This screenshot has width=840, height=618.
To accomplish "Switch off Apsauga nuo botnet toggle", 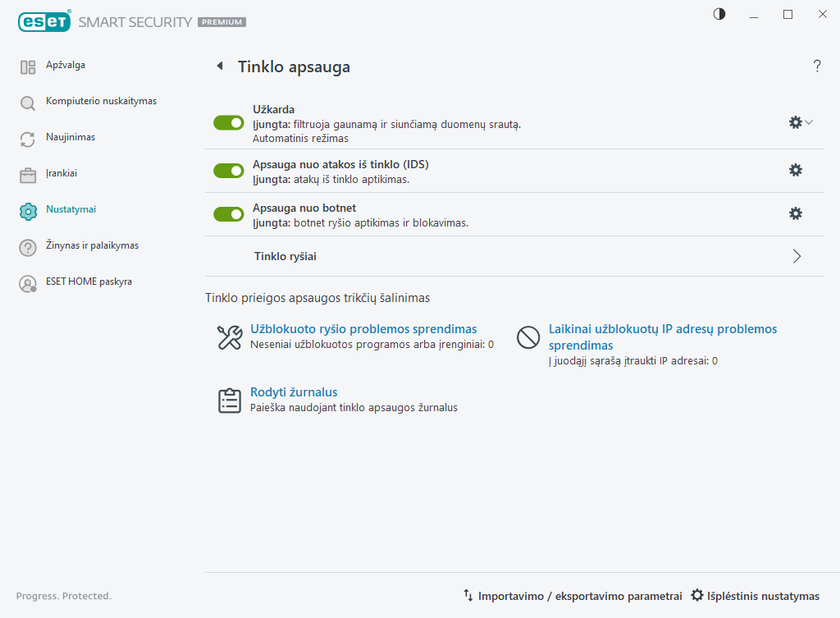I will (x=229, y=214).
